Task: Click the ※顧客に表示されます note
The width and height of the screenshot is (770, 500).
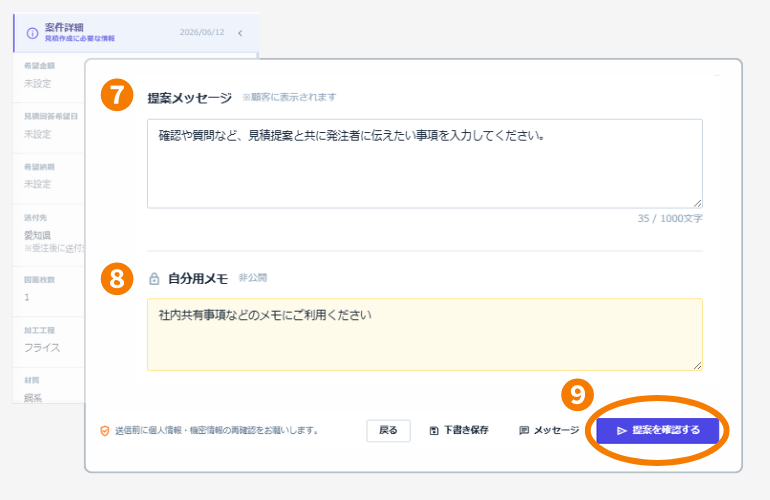Action: coord(289,97)
